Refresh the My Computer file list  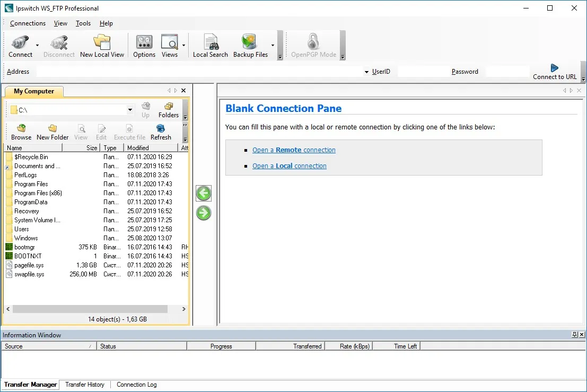(161, 133)
